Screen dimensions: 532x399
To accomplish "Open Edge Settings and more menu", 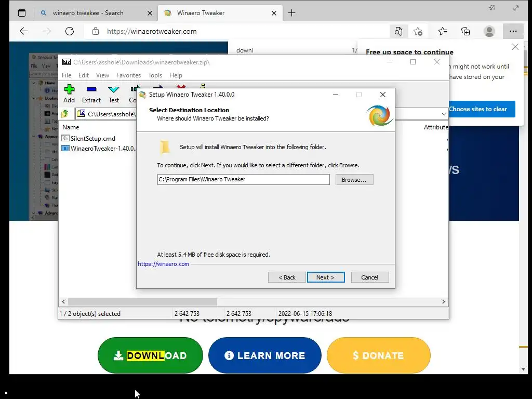I will [513, 31].
